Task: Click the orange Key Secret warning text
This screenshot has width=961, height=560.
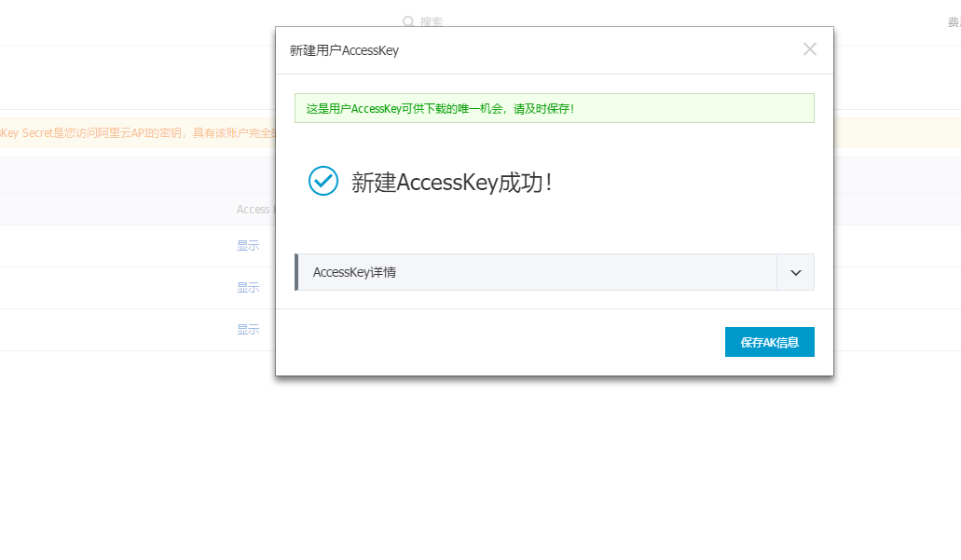Action: click(138, 133)
